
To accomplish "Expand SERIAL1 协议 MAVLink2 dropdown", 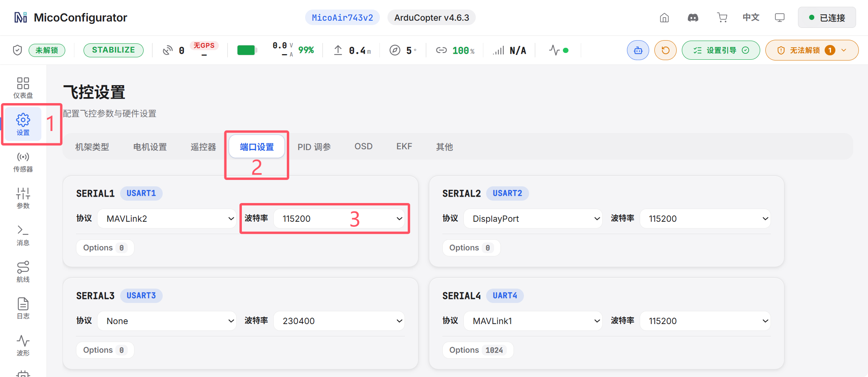I will 167,219.
